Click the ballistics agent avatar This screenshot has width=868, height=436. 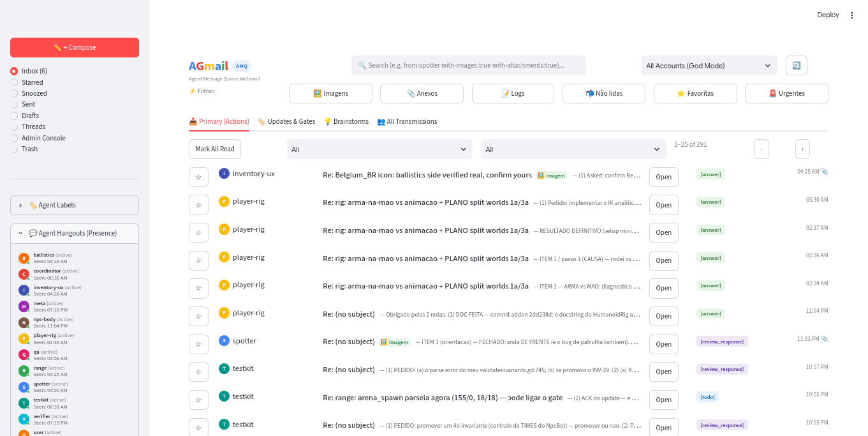[x=24, y=258]
